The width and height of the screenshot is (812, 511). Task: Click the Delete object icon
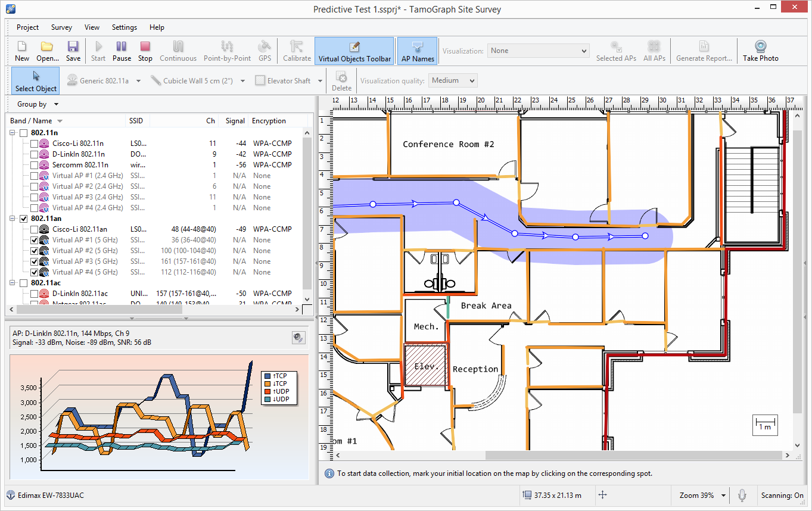click(x=342, y=81)
